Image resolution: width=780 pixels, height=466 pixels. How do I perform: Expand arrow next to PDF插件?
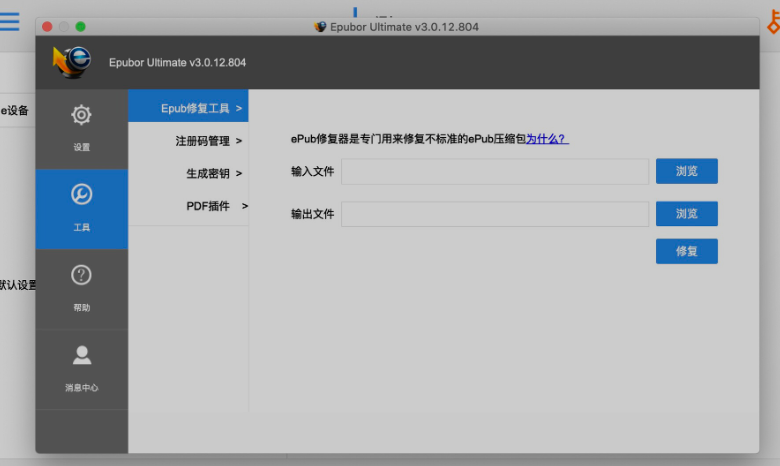(x=245, y=206)
